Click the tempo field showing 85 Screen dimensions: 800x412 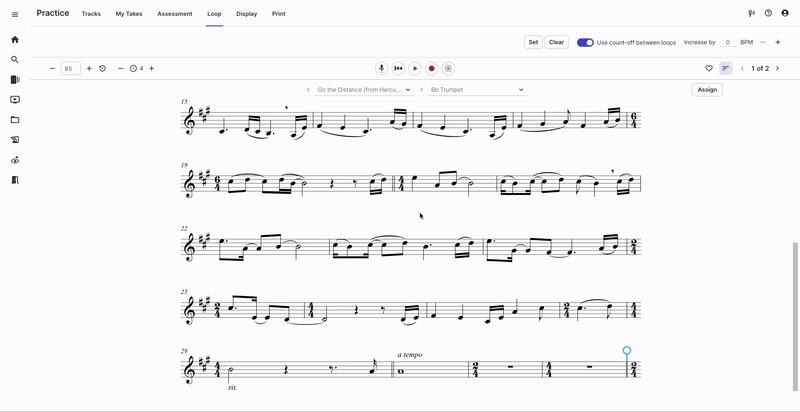[x=70, y=68]
